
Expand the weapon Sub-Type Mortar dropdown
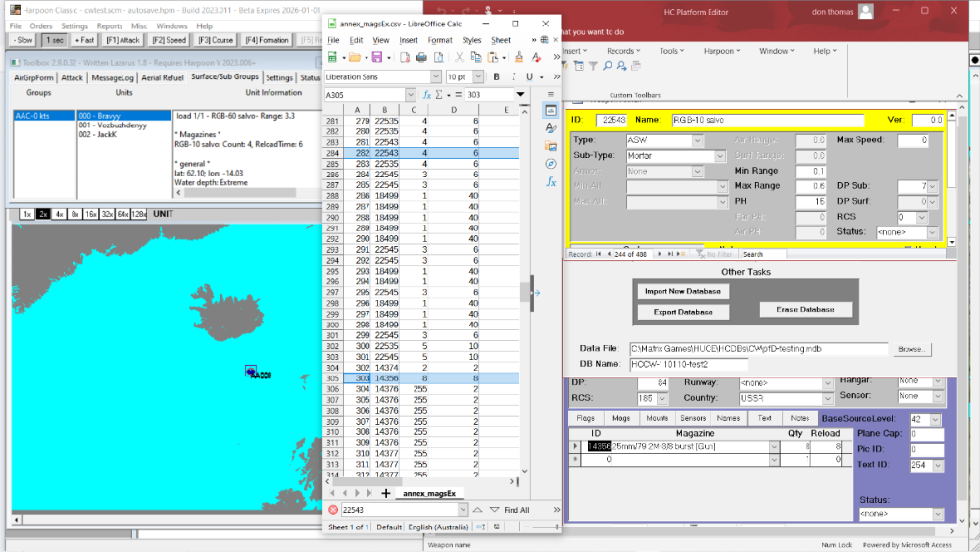pyautogui.click(x=720, y=156)
